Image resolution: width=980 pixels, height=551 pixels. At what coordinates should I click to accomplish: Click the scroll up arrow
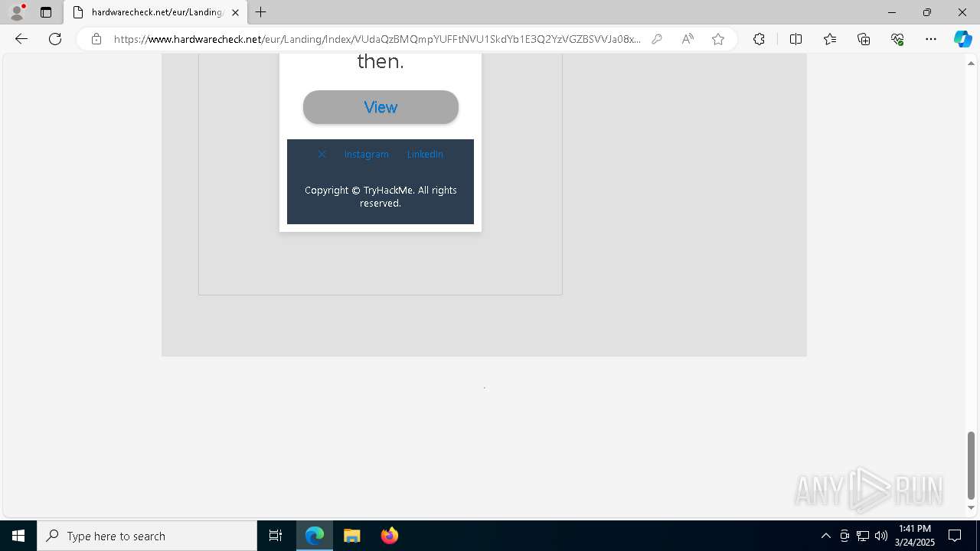971,63
